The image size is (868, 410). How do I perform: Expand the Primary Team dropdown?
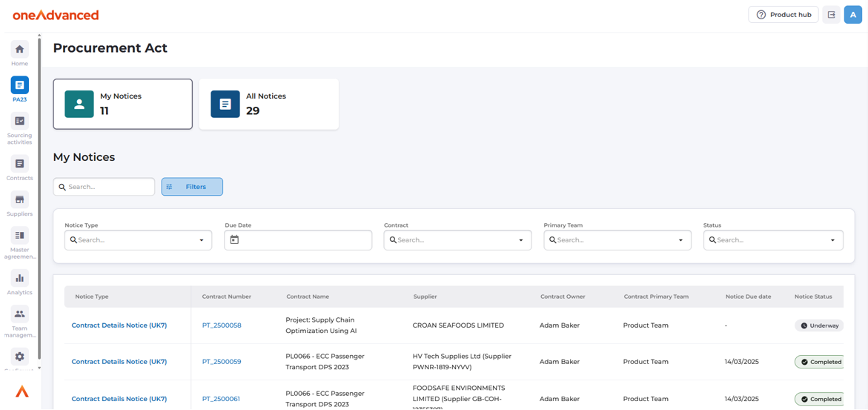680,240
